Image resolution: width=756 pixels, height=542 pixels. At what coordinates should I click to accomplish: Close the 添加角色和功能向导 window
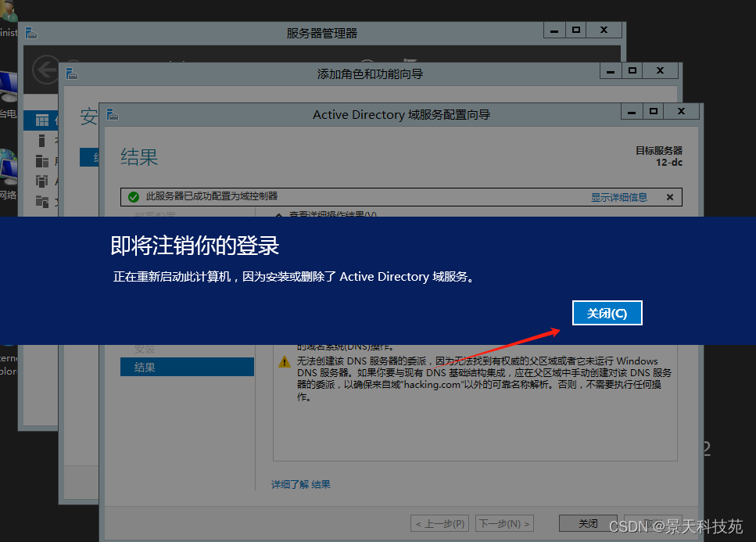coord(660,71)
